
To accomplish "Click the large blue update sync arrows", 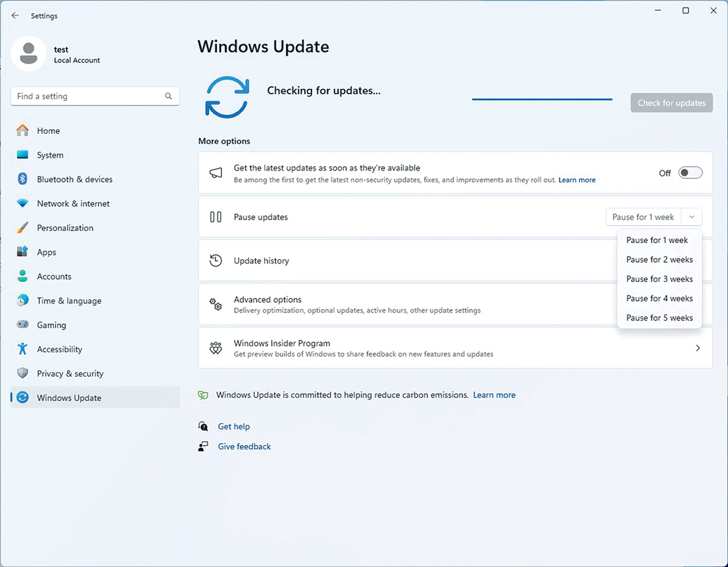I will click(227, 97).
